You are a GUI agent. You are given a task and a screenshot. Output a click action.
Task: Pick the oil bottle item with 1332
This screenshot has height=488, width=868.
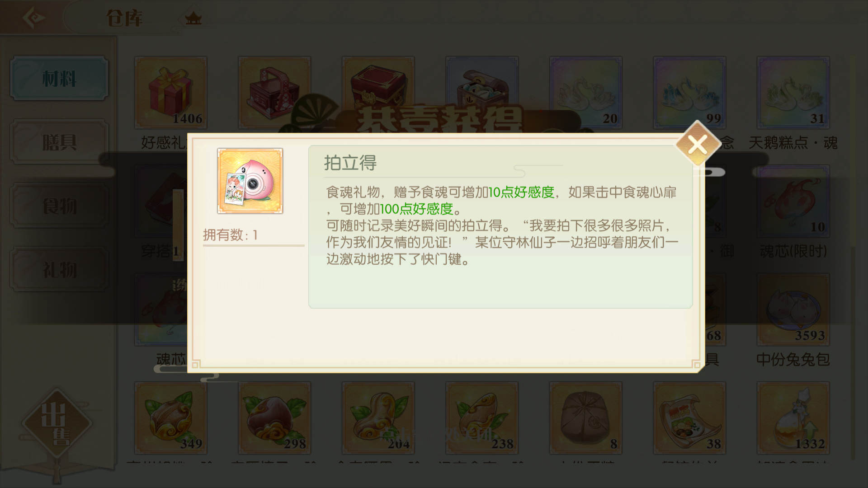(793, 418)
